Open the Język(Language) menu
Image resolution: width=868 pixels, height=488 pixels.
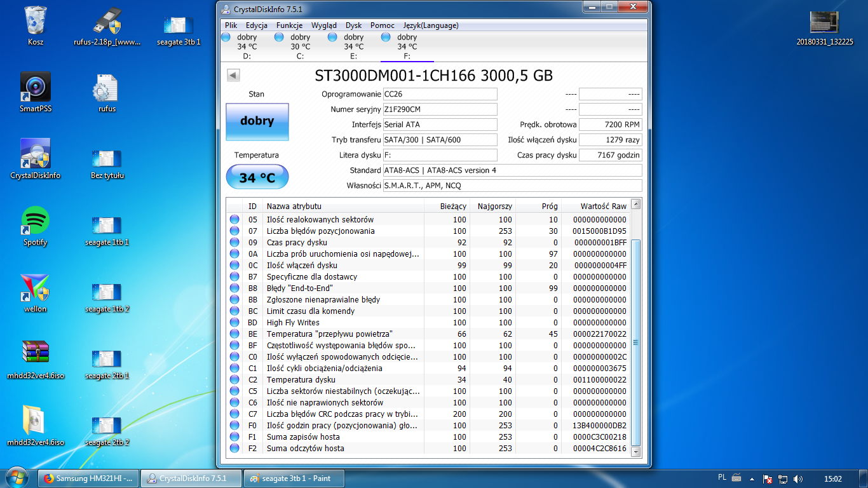[431, 25]
